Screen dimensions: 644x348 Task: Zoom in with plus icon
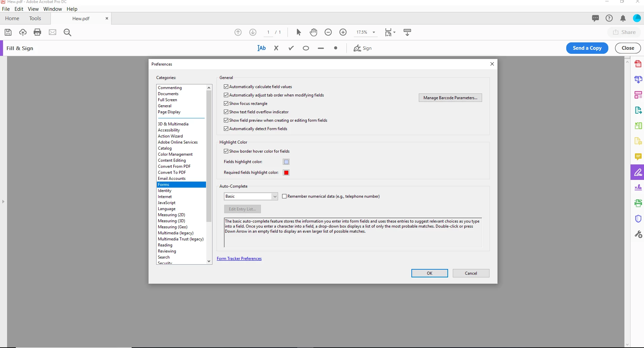343,32
